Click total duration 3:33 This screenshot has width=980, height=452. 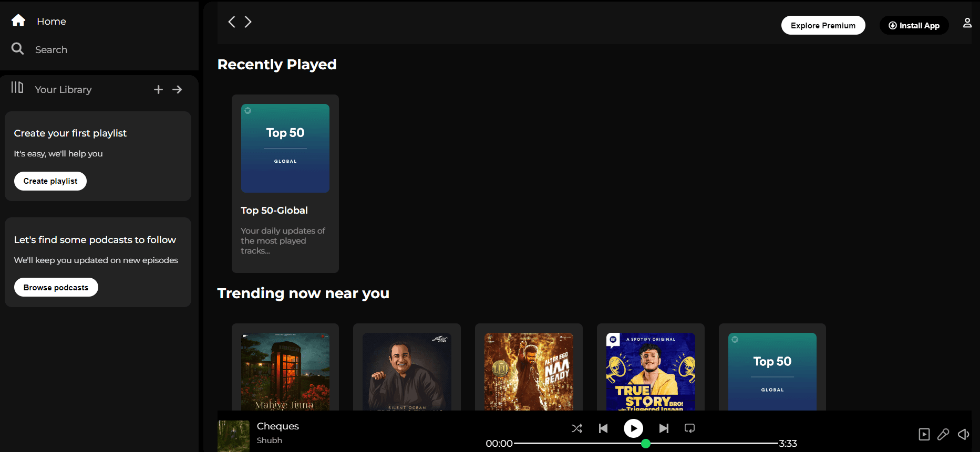(x=788, y=444)
